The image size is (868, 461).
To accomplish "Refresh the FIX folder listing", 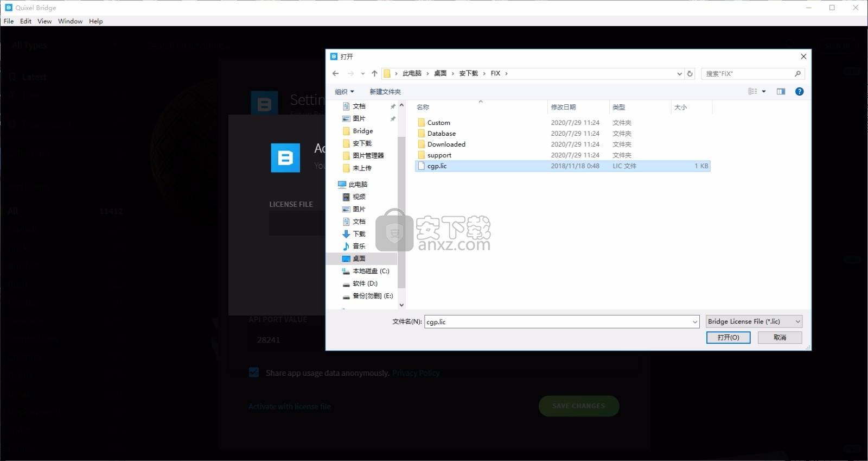I will click(690, 73).
